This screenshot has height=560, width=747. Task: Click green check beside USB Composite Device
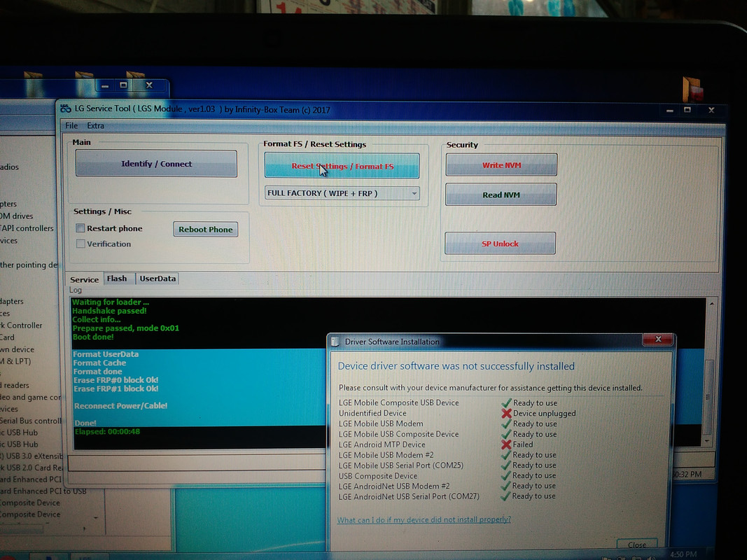[x=505, y=475]
